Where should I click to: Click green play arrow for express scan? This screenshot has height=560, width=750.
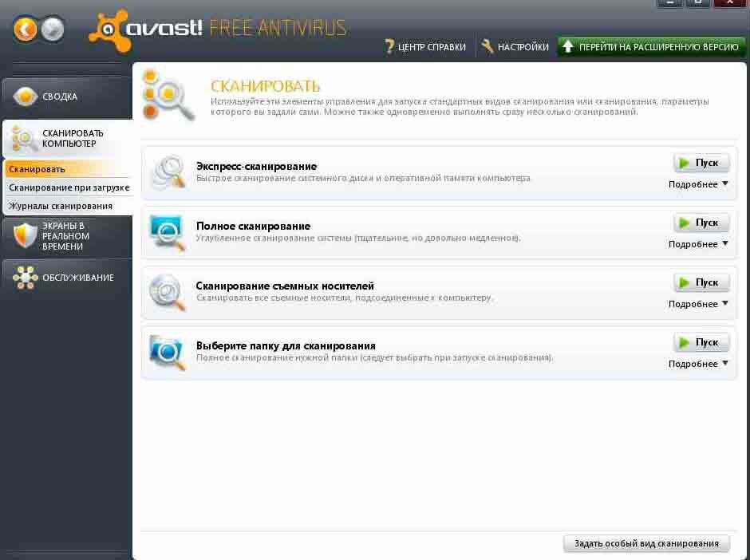(x=685, y=163)
